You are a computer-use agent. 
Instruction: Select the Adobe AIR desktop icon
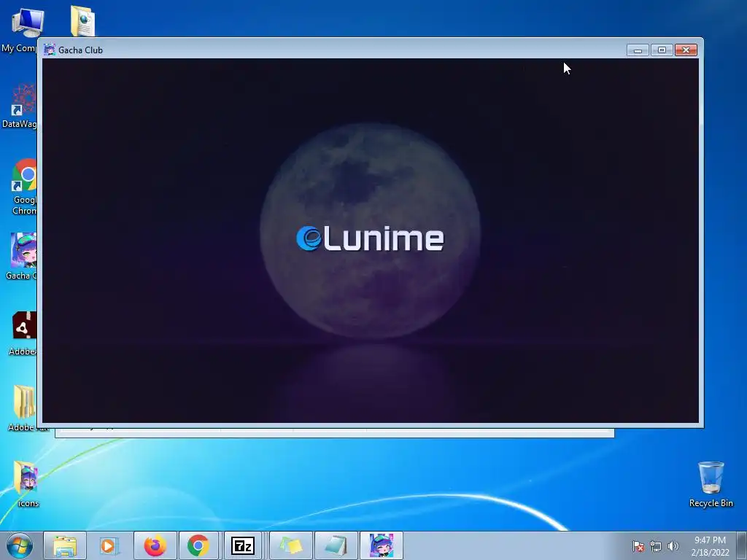point(23,333)
